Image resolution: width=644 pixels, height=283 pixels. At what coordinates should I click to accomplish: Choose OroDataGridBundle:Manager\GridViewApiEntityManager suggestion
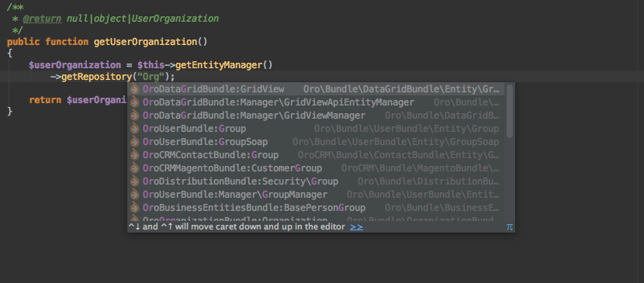click(x=316, y=102)
